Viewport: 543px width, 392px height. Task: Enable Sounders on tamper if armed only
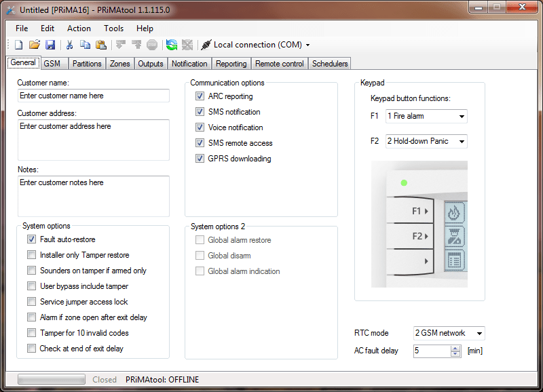coord(31,270)
